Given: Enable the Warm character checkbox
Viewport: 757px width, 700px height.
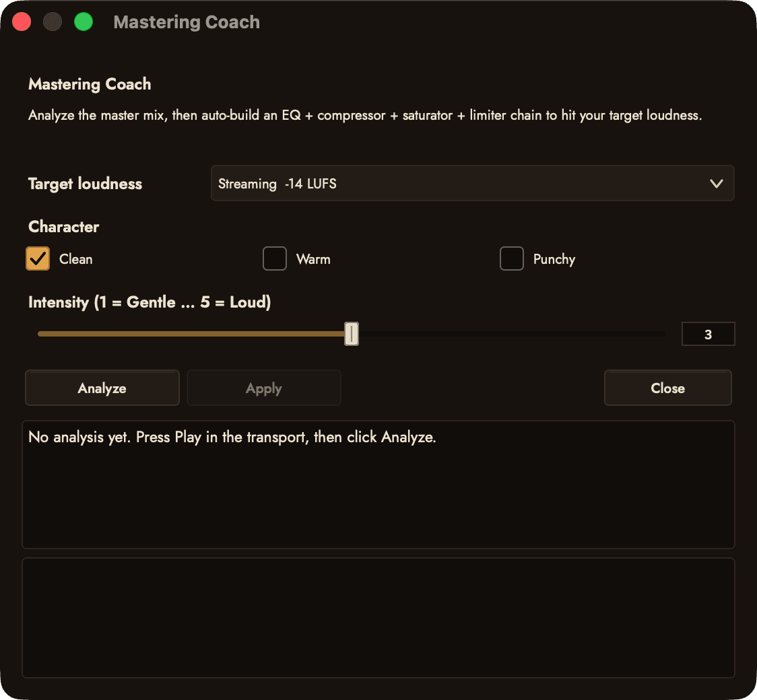Looking at the screenshot, I should pos(275,258).
